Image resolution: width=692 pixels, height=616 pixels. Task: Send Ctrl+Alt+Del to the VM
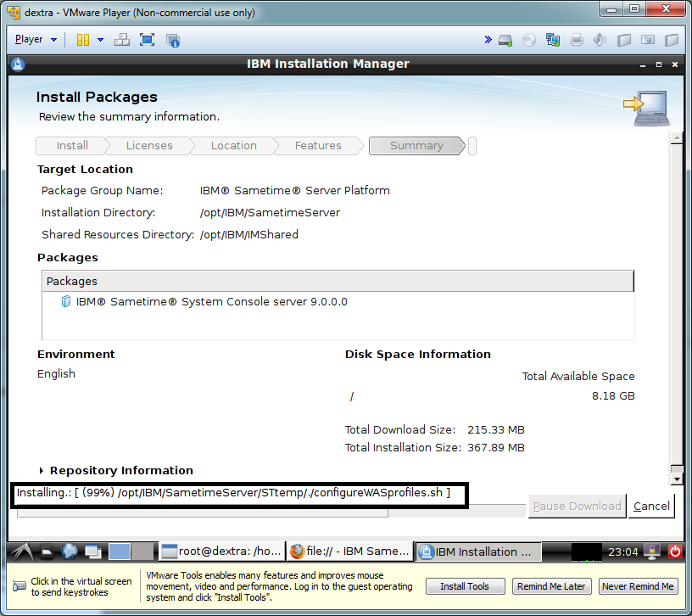click(122, 40)
